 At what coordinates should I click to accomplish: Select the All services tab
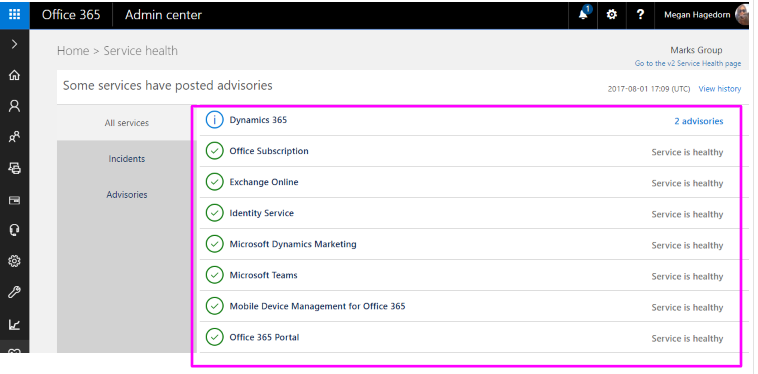[127, 123]
